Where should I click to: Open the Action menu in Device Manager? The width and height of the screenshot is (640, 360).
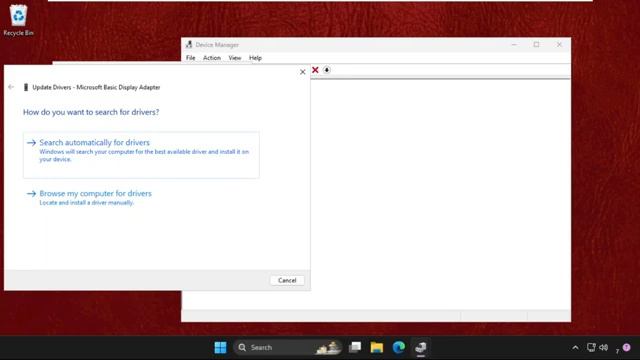tap(212, 58)
